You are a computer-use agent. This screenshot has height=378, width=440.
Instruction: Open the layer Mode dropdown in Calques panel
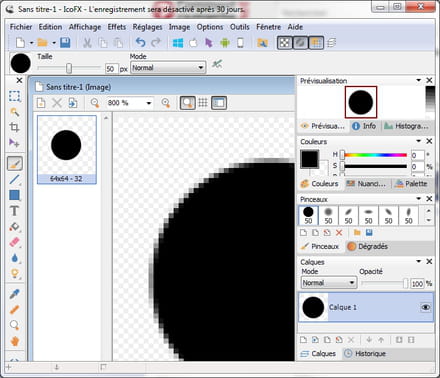click(329, 283)
